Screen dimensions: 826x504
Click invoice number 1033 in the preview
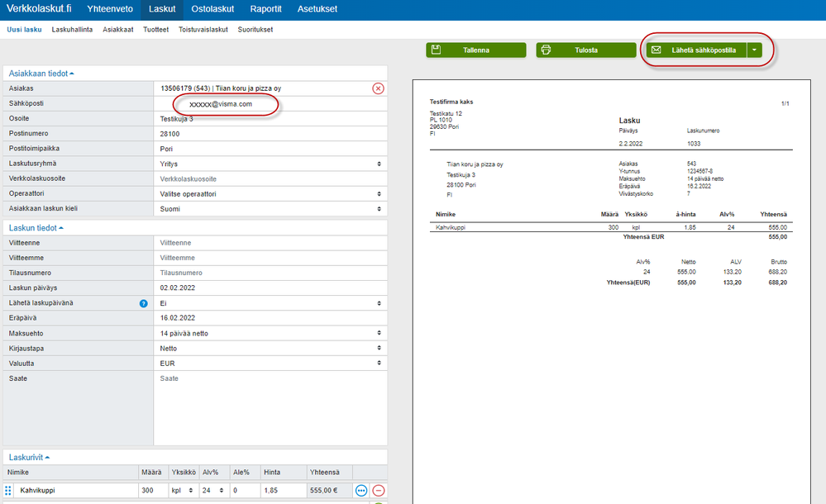pyautogui.click(x=694, y=144)
